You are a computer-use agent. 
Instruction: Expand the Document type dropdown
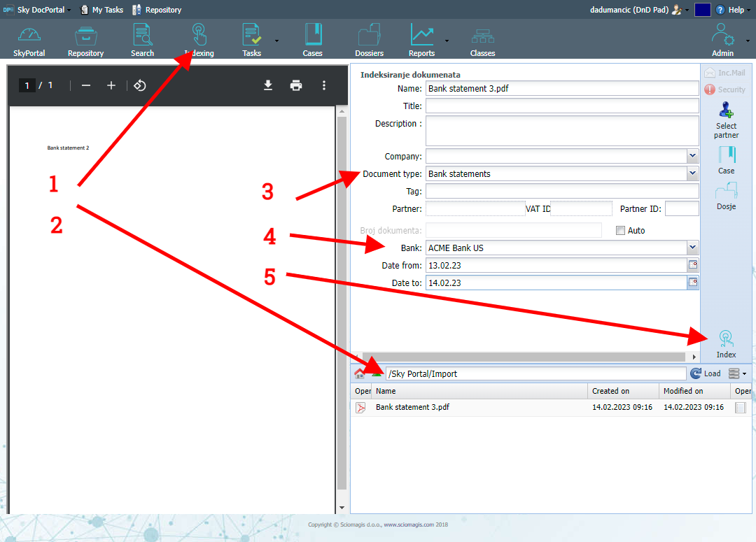pos(693,173)
